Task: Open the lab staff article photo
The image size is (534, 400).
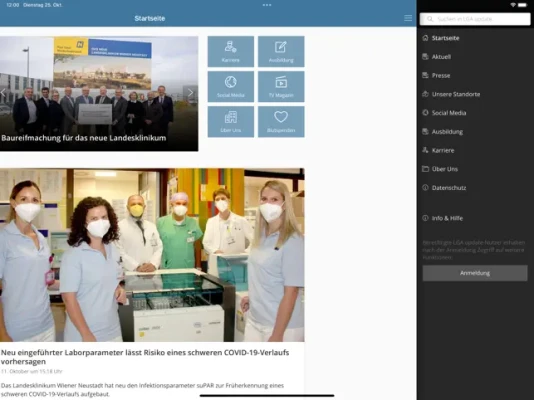Action: click(x=152, y=255)
